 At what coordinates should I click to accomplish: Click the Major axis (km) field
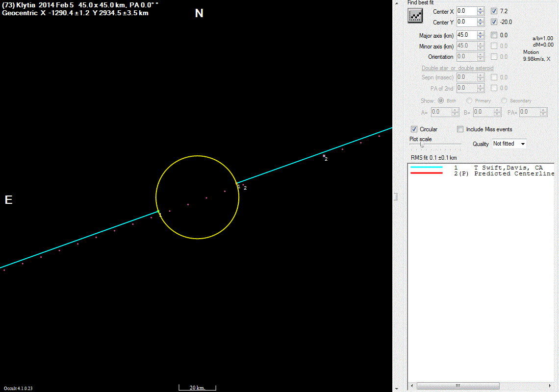pyautogui.click(x=467, y=35)
